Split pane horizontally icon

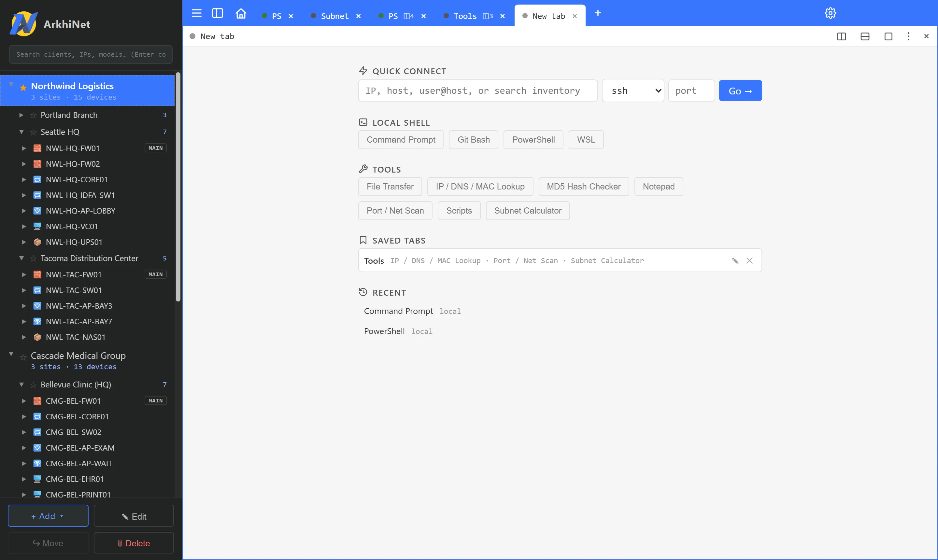click(x=865, y=36)
